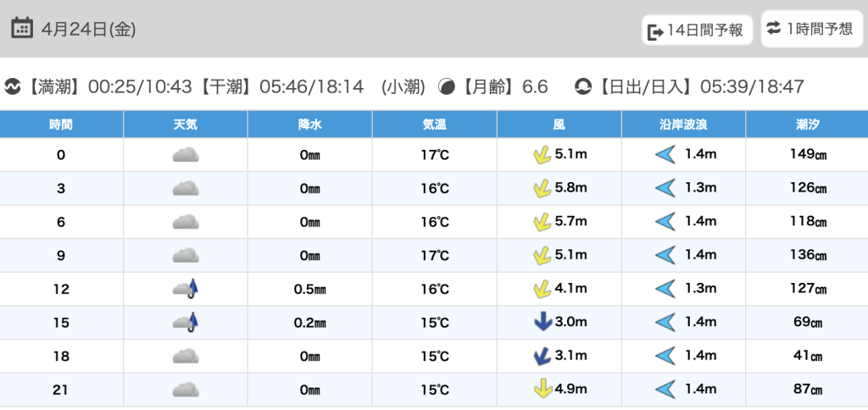Viewport: 868px width, 410px height.
Task: Select the 沿岸波浪 column header
Action: point(683,125)
